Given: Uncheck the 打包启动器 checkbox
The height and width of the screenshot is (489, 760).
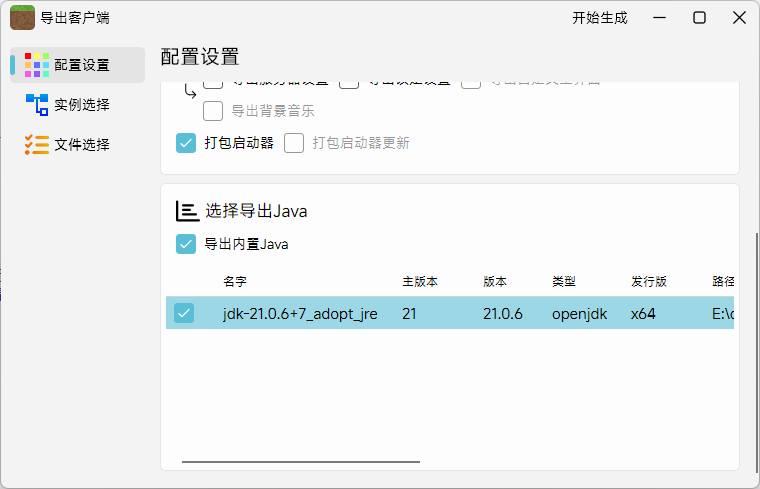Looking at the screenshot, I should (185, 143).
